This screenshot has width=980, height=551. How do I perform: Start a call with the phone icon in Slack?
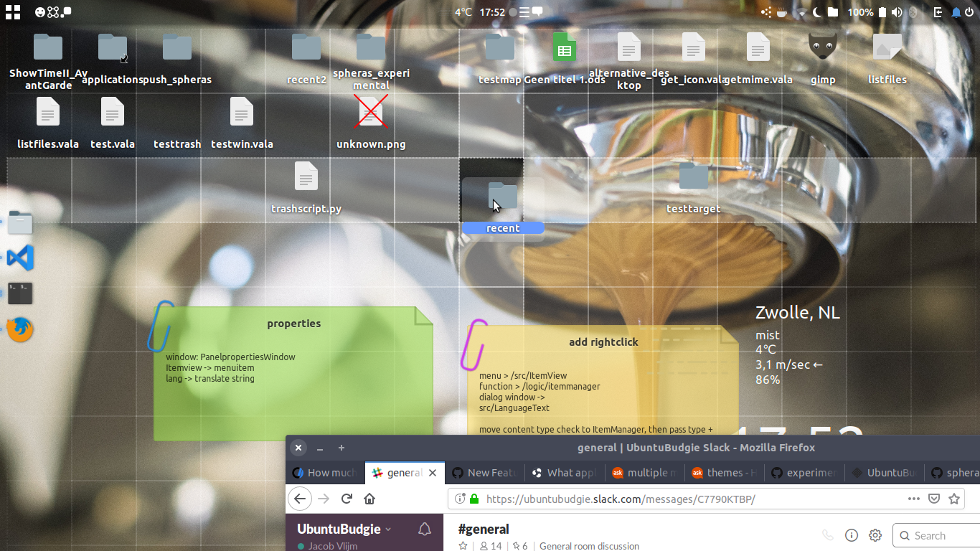[x=826, y=535]
